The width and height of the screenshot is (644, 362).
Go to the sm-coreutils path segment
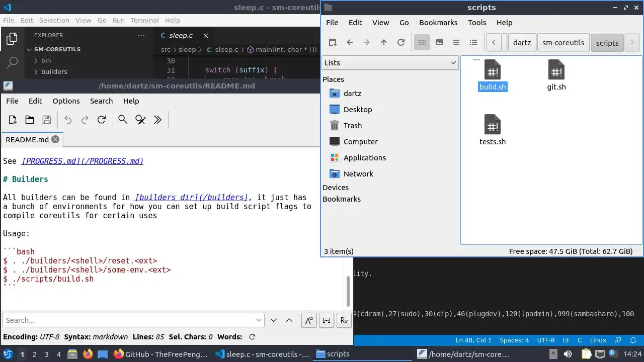(x=563, y=42)
